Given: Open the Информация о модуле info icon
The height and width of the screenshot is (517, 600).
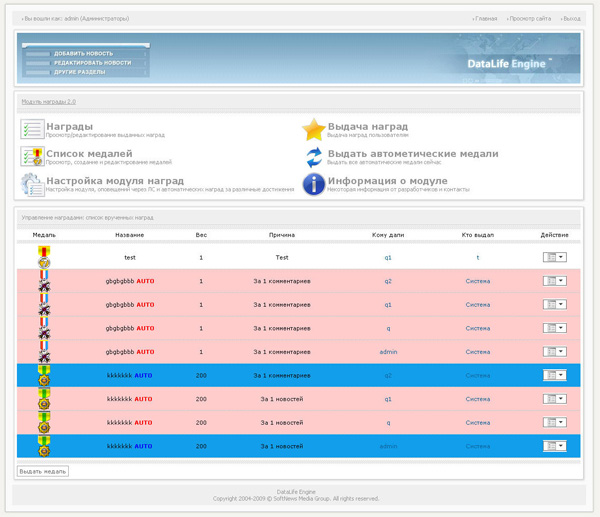Looking at the screenshot, I should click(313, 184).
